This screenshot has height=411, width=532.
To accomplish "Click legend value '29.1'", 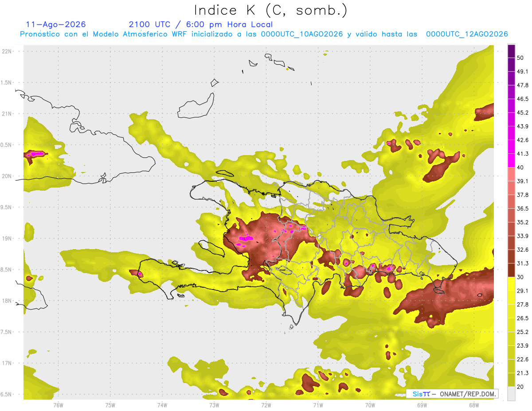I will [x=523, y=291].
